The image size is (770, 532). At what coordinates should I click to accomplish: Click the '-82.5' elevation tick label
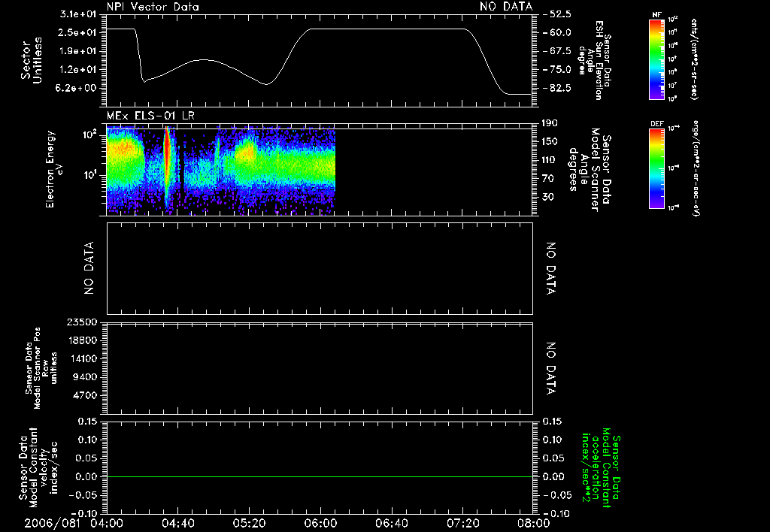click(557, 89)
